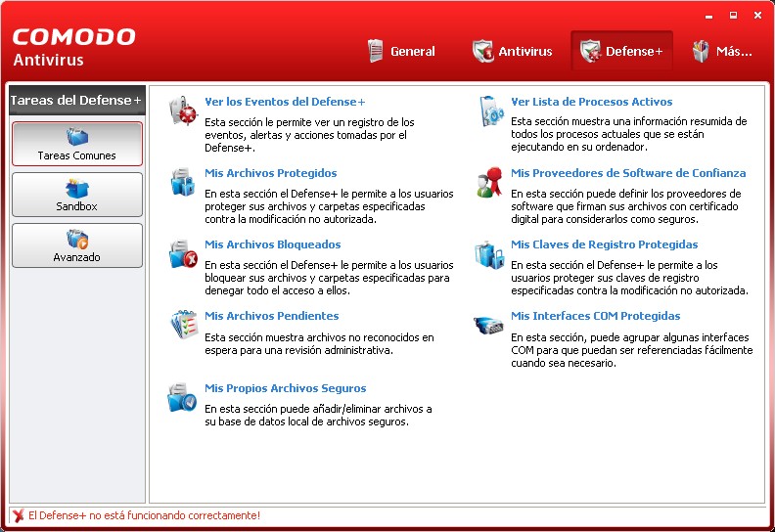This screenshot has width=775, height=532.
Task: Open Mis Propios Archivos Seguros link
Action: coord(286,388)
